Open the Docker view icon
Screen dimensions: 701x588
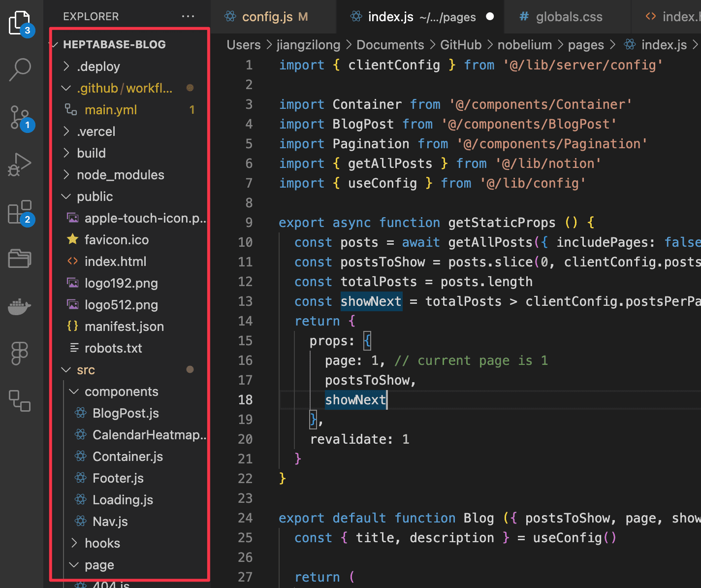pyautogui.click(x=20, y=306)
